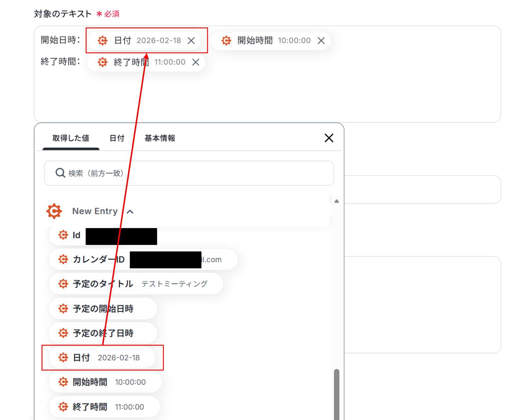Collapse the New Entry section chevron
The height and width of the screenshot is (420, 526).
(x=130, y=212)
